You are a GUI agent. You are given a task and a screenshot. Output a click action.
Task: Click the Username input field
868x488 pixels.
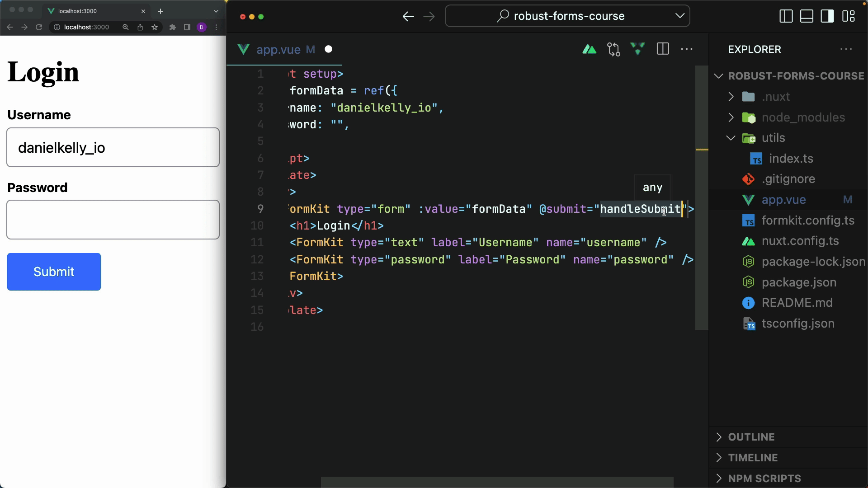click(113, 147)
